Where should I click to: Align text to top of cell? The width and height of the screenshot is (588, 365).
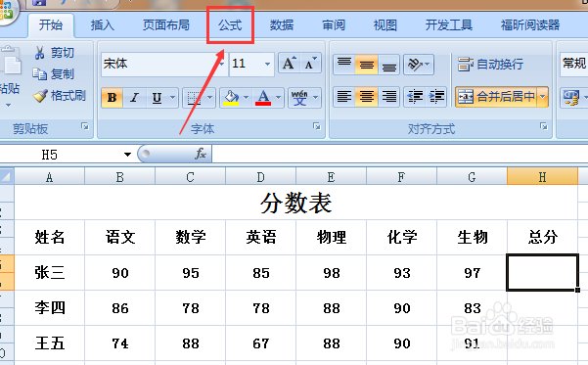point(344,65)
